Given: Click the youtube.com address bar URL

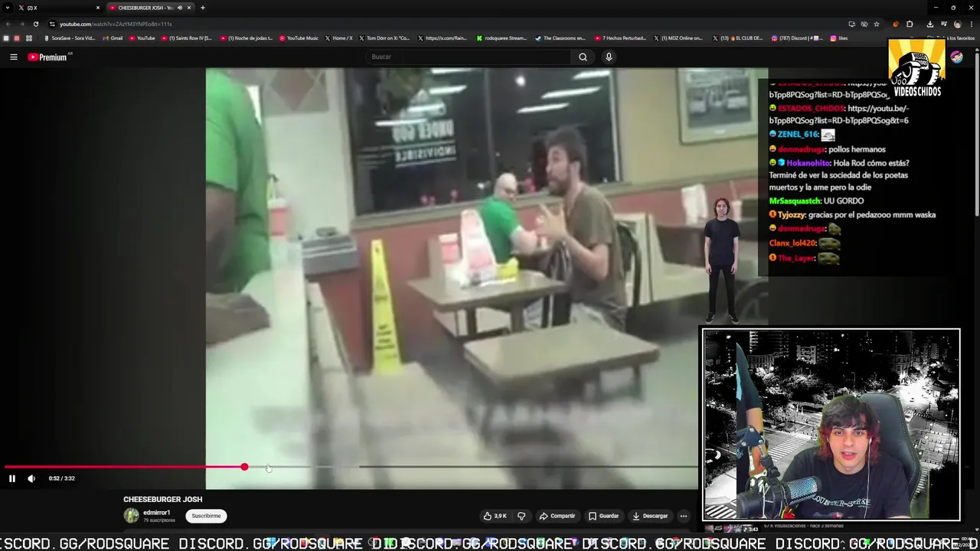Looking at the screenshot, I should tap(116, 24).
